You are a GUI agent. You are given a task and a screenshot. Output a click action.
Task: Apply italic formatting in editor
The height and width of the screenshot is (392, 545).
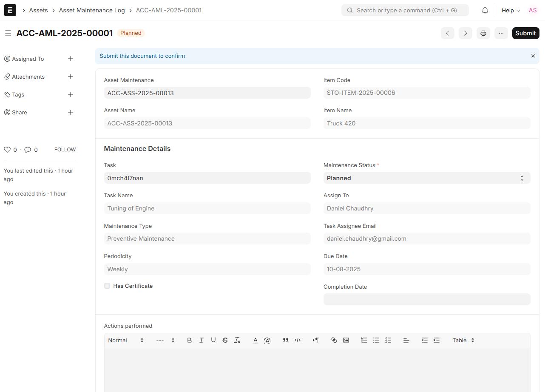click(x=202, y=340)
